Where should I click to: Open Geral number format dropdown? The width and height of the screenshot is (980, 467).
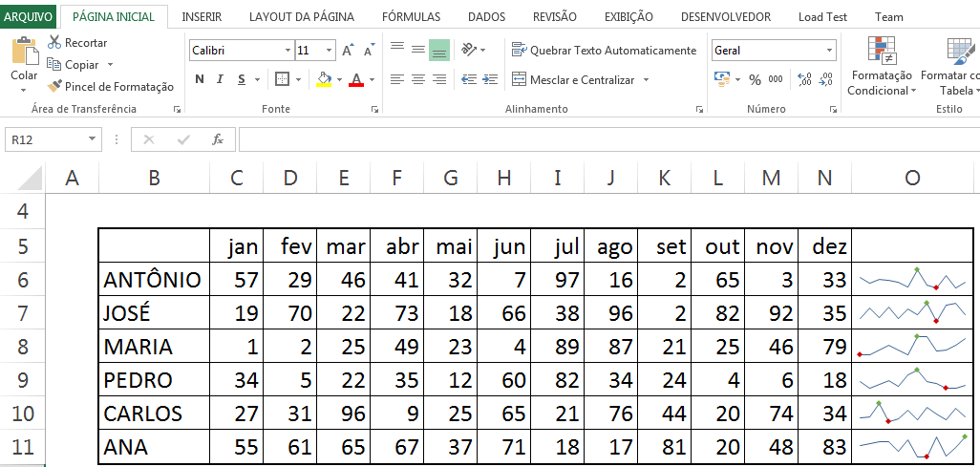coord(829,50)
